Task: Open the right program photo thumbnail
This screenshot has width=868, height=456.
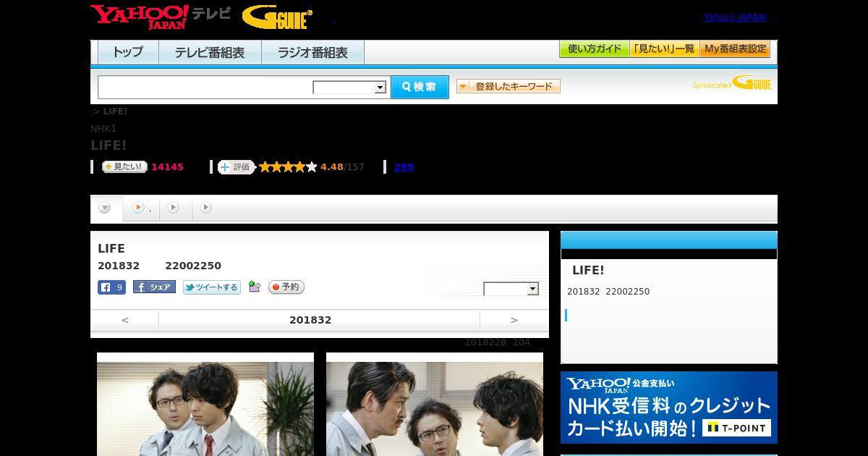Action: point(435,405)
